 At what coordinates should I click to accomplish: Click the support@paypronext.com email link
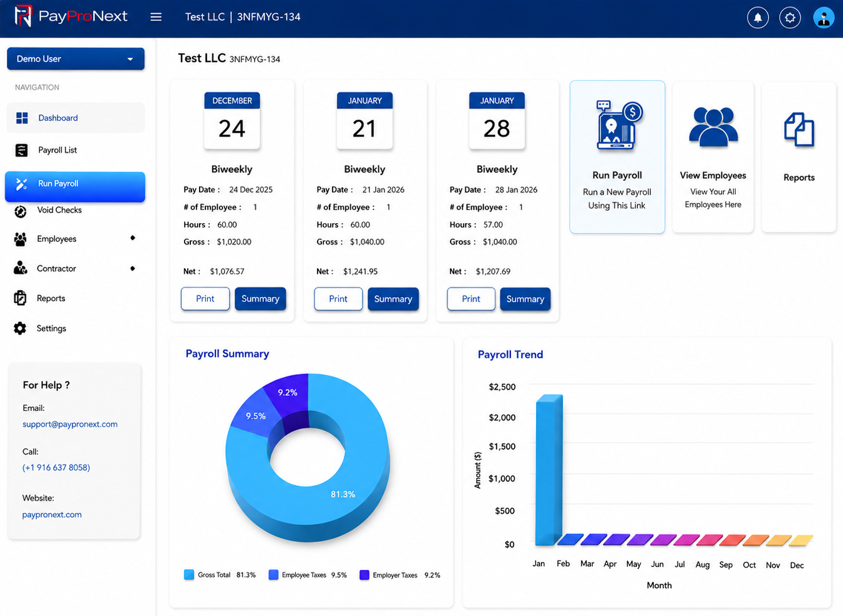point(70,425)
